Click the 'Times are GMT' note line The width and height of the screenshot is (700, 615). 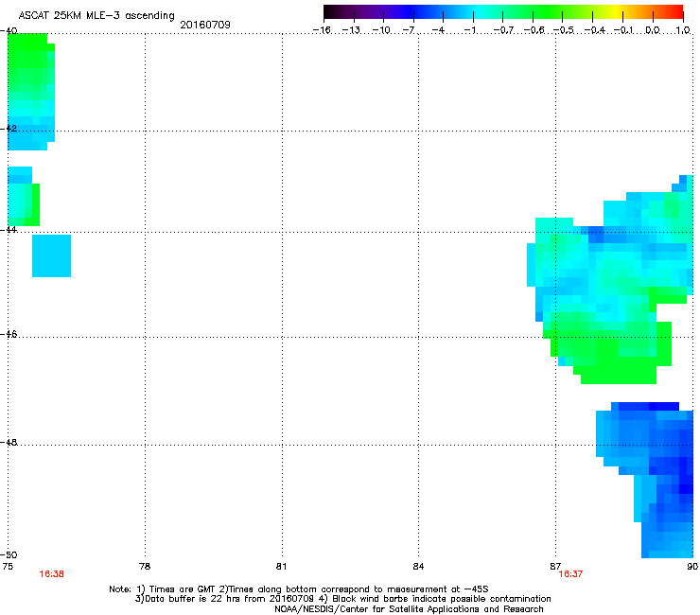pyautogui.click(x=299, y=589)
